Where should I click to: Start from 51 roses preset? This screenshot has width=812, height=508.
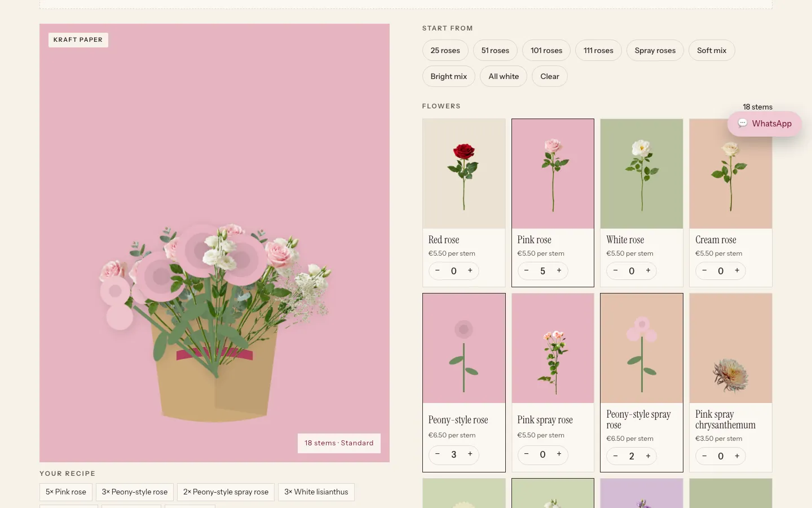(x=495, y=50)
